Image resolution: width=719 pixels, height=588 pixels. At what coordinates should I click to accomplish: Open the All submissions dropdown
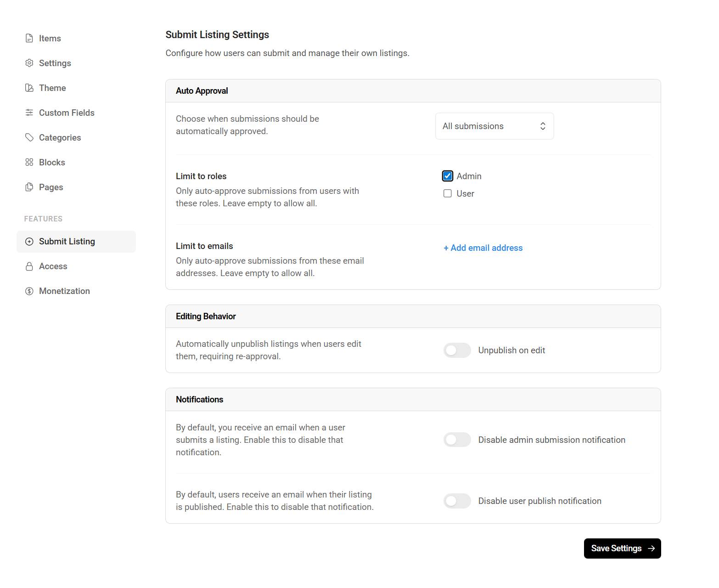(x=494, y=126)
